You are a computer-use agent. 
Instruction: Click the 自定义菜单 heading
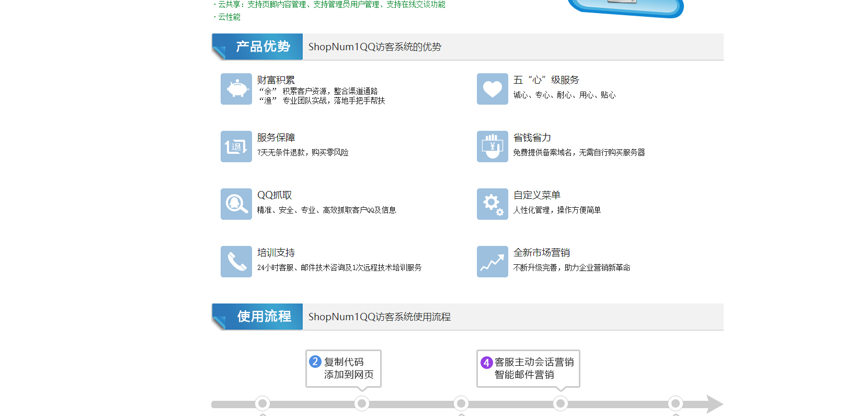pos(537,195)
